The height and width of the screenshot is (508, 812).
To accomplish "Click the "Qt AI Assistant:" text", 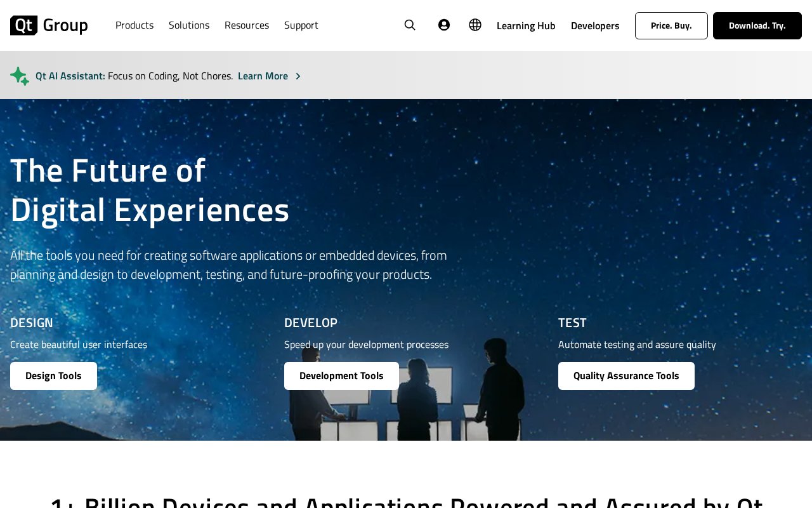I will coord(70,76).
